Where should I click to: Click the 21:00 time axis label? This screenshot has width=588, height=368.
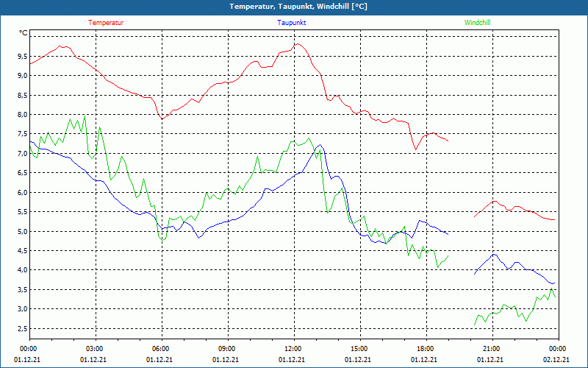[492, 349]
